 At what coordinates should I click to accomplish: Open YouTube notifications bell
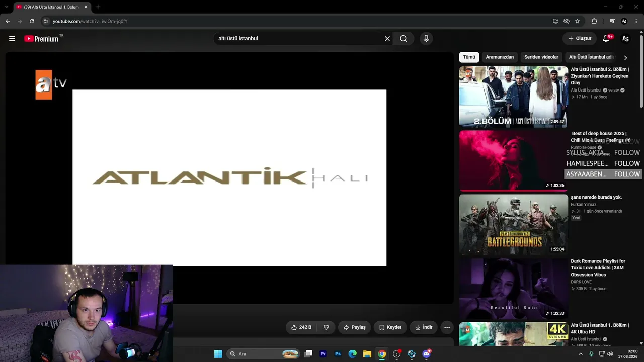(606, 39)
